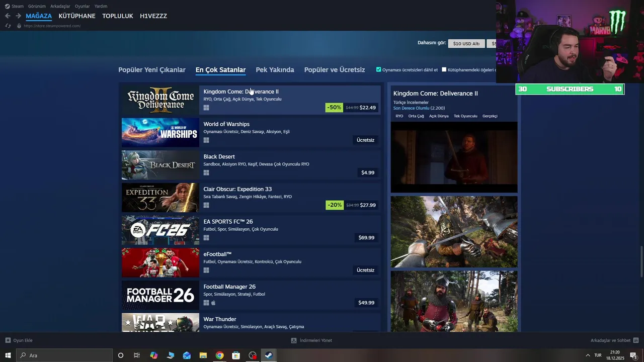This screenshot has width=644, height=362.
Task: Switch to the MAĞAZA section
Action: tap(39, 16)
